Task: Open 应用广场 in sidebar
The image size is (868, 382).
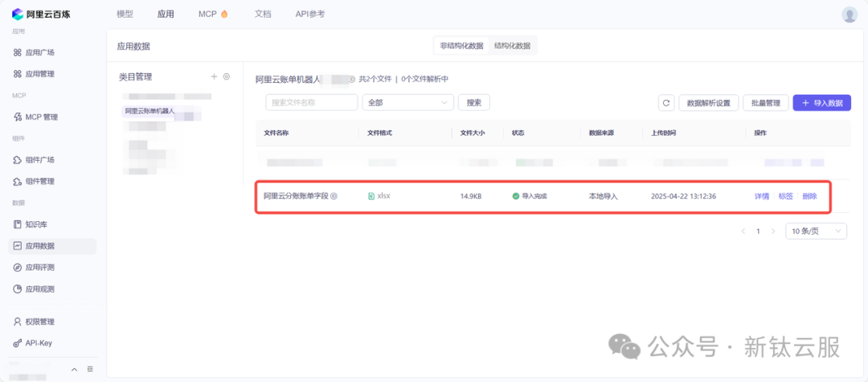Action: 35,52
